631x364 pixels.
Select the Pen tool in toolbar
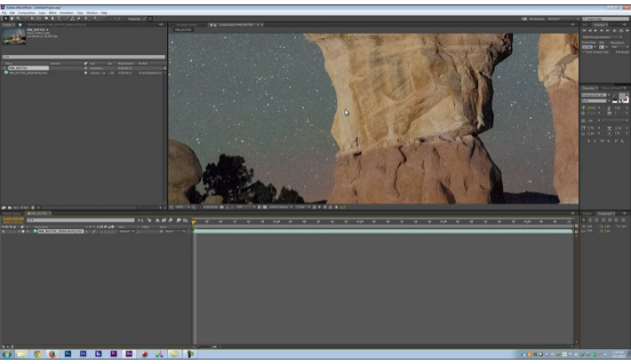(x=52, y=19)
